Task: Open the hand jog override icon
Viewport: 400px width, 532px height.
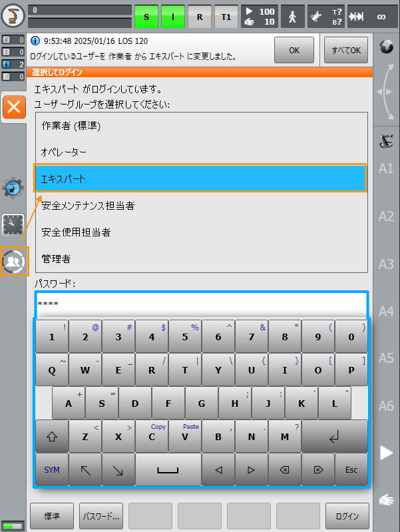Action: click(386, 500)
